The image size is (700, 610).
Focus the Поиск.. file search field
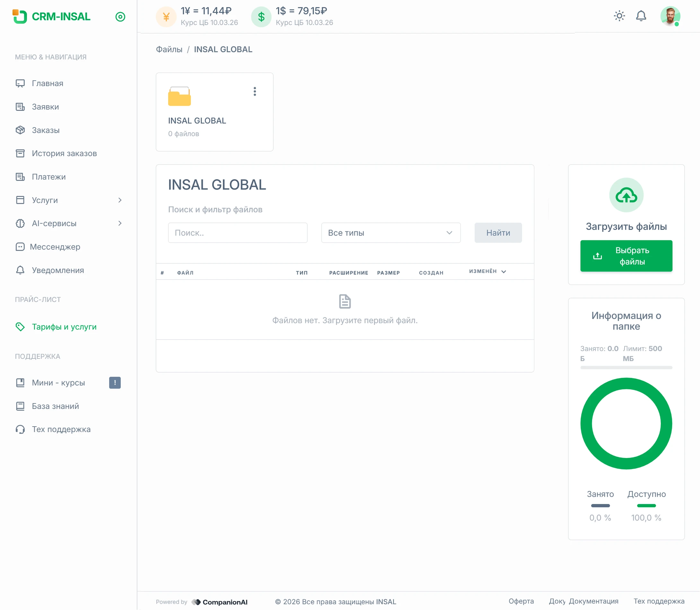click(x=238, y=233)
